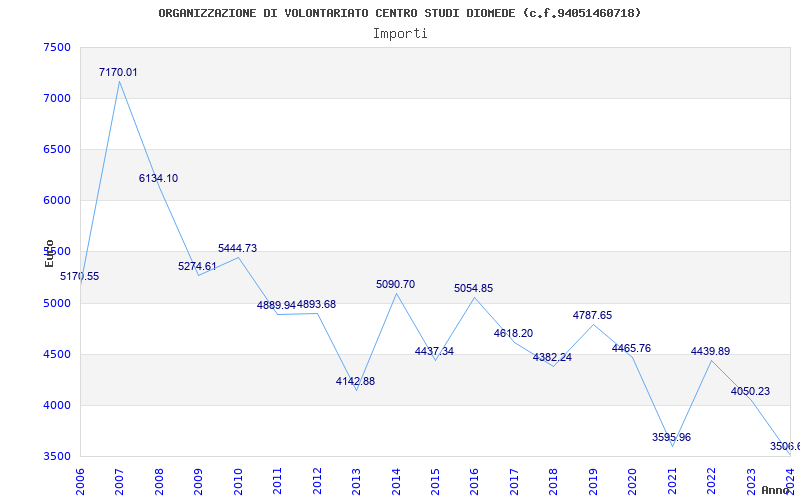Viewport: 800px width, 500px height.
Task: Click the 7500 tick on the Euro axis
Action: click(57, 48)
